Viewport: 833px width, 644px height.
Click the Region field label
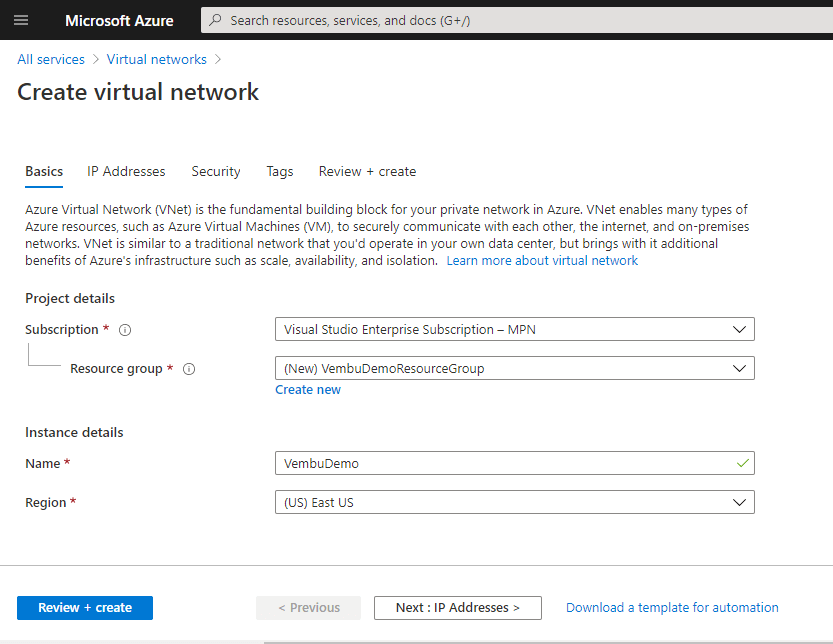46,503
